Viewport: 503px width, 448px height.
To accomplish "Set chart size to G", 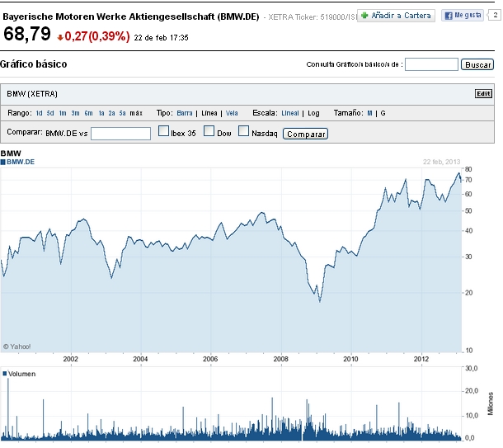I will [383, 113].
